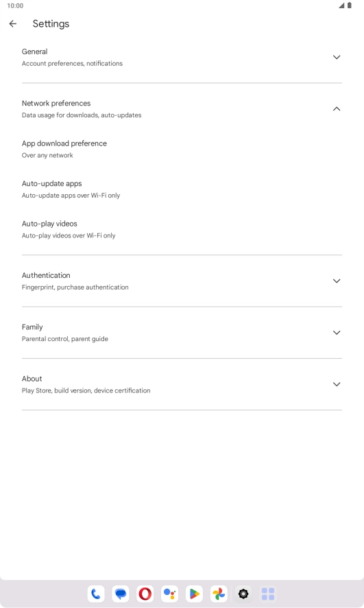Open App download preference setting

182,150
